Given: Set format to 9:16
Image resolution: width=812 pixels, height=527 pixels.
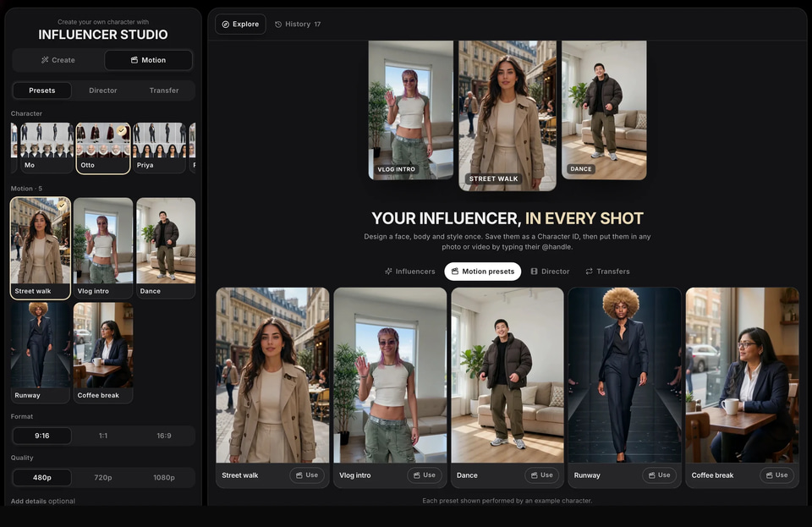Looking at the screenshot, I should (x=42, y=436).
